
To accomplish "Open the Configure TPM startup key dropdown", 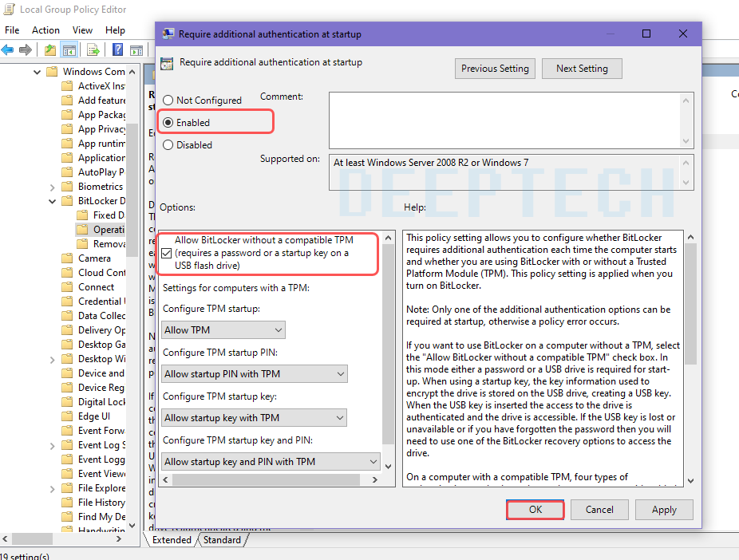I will point(255,418).
